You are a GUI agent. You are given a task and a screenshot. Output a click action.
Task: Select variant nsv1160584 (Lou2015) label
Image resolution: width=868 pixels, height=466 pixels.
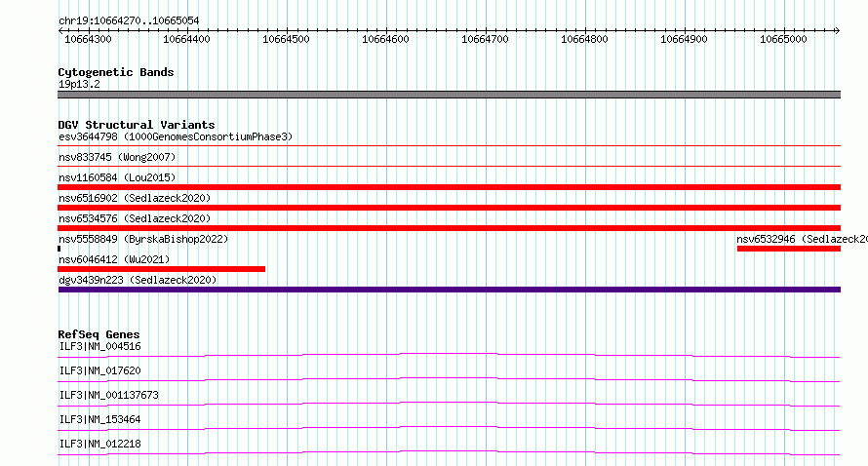(117, 177)
